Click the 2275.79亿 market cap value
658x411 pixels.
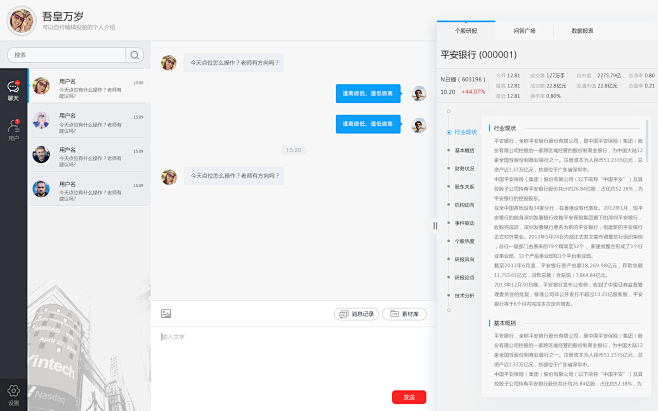point(609,76)
